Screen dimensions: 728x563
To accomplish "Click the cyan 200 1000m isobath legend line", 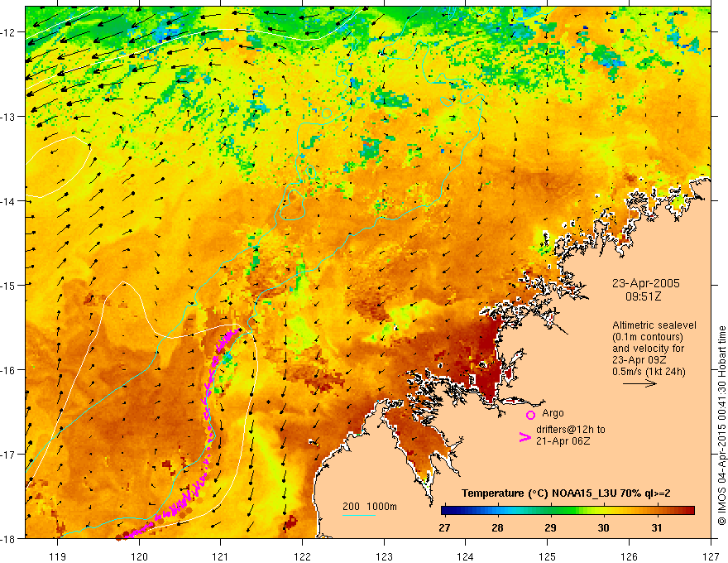I will click(x=359, y=515).
